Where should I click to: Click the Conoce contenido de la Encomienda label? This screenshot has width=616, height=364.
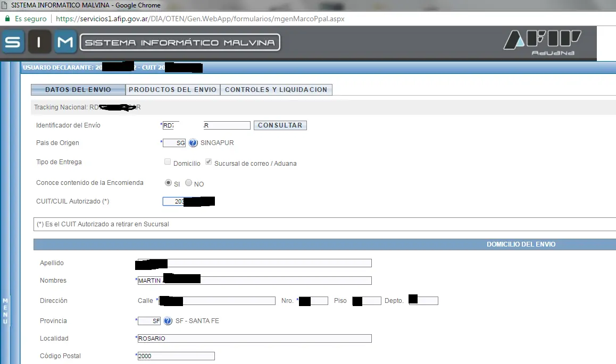tap(89, 183)
